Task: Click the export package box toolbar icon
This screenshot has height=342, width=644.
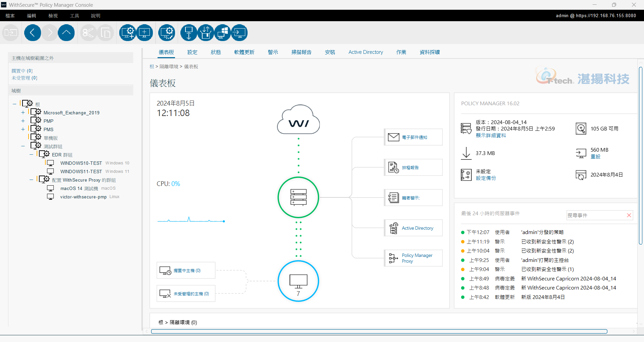Action: pyautogui.click(x=206, y=33)
